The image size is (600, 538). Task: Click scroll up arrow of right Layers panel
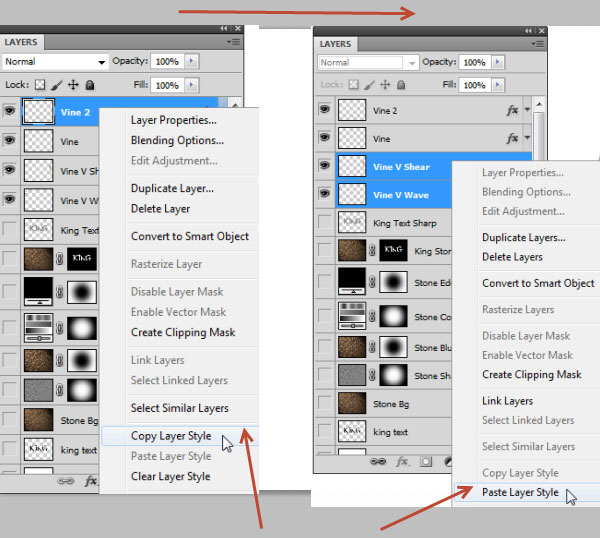[x=539, y=104]
